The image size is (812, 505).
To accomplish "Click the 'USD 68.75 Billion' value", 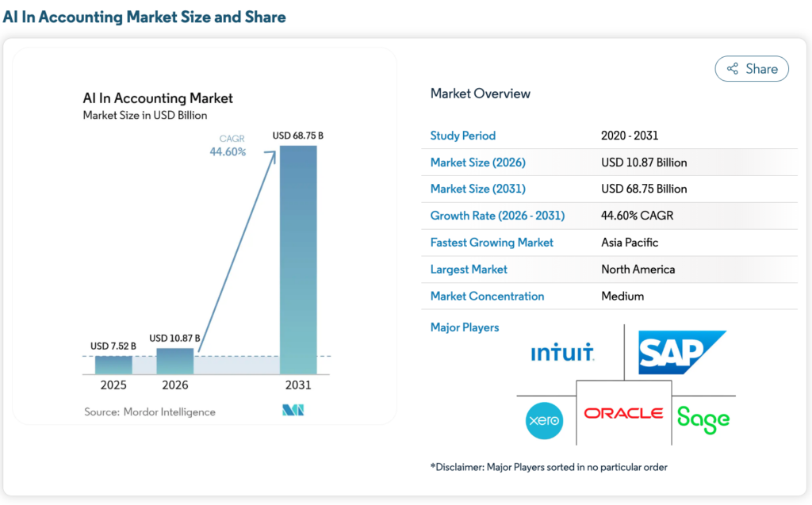I will (644, 189).
